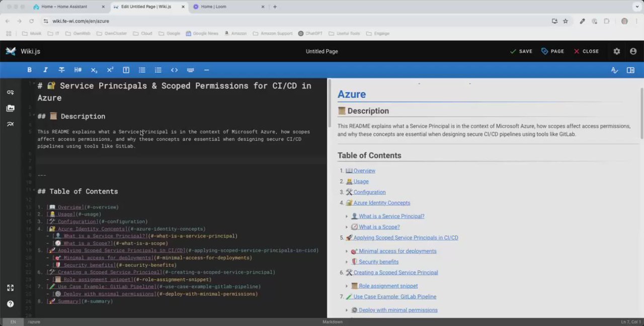Insert a horizontal rule line
The width and height of the screenshot is (644, 326).
point(206,70)
